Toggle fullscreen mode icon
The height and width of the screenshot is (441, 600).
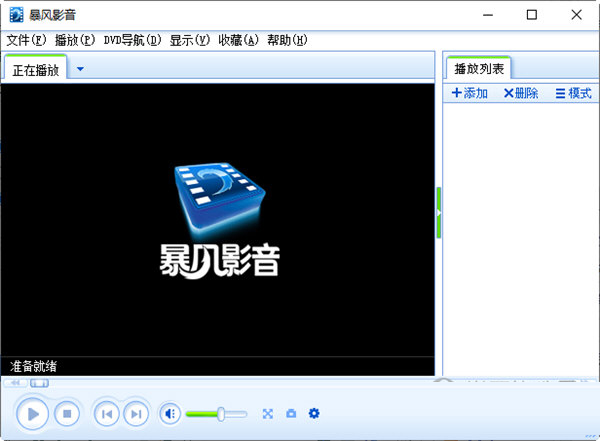268,413
